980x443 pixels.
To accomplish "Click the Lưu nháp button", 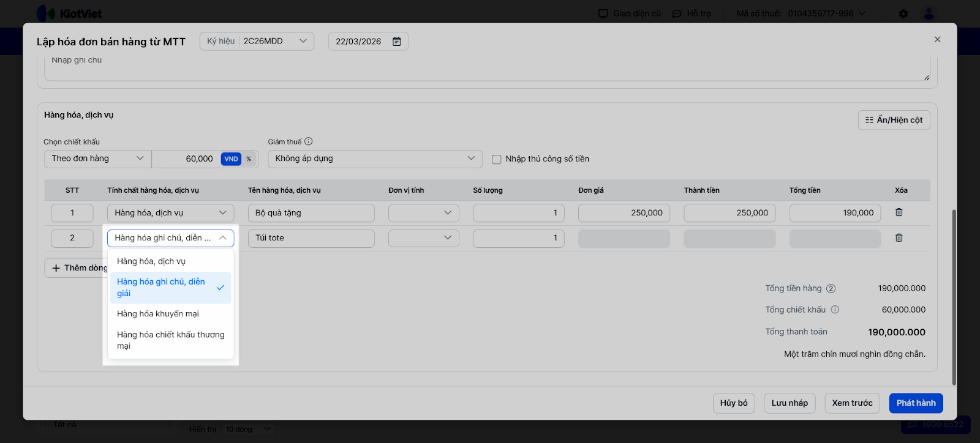I will pos(790,403).
